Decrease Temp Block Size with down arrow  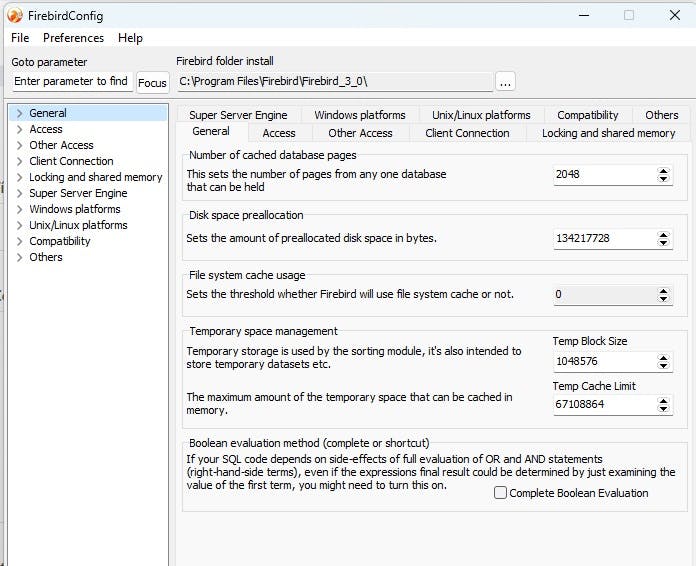click(x=663, y=365)
